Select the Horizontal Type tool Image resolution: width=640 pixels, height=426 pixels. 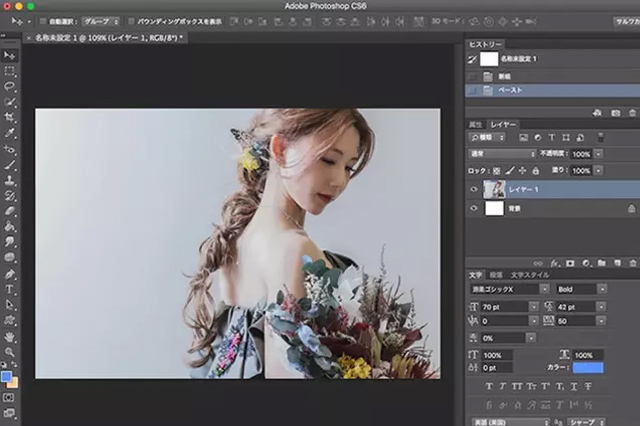[10, 289]
